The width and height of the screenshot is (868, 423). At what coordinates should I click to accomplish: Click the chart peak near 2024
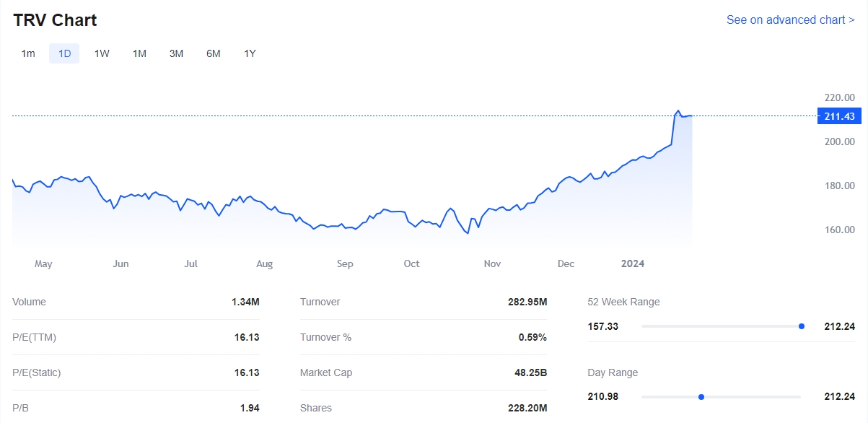click(x=678, y=111)
